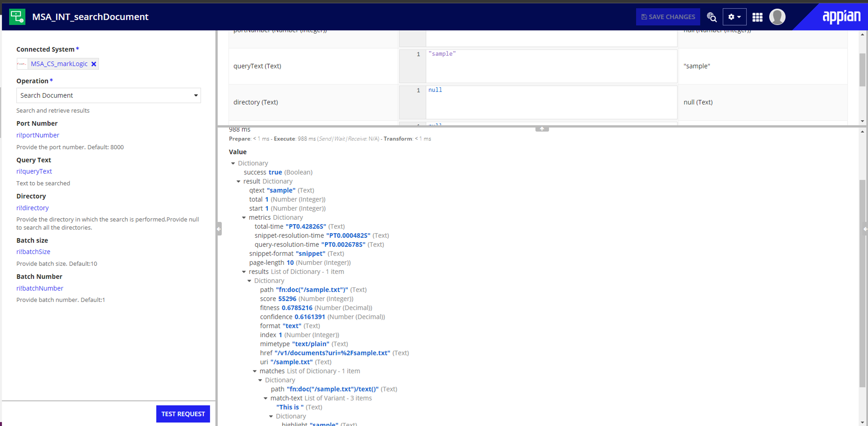Collapse the match-text List of Variant node
Screen dimensions: 868x426
pyautogui.click(x=265, y=398)
